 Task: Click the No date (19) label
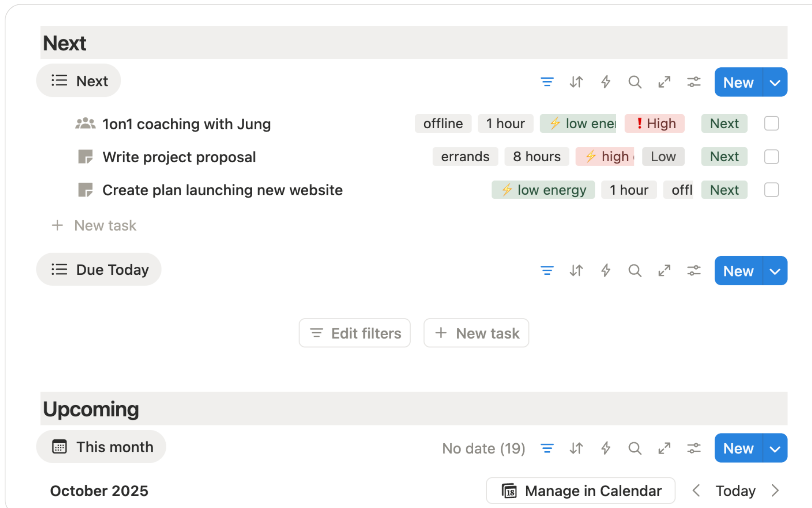coord(483,448)
